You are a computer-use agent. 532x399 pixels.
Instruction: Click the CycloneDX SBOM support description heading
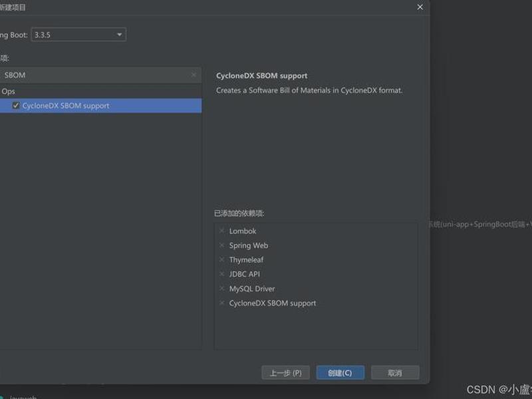(x=261, y=76)
